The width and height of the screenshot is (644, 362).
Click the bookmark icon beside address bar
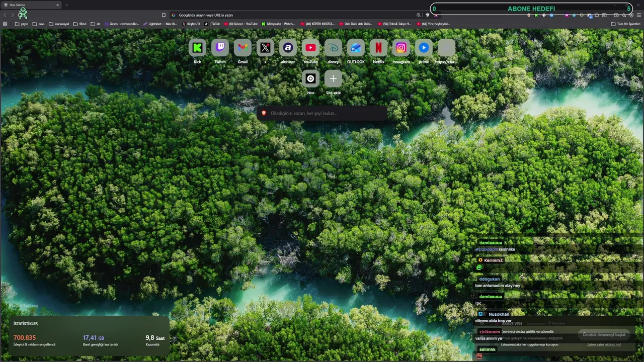click(x=164, y=15)
